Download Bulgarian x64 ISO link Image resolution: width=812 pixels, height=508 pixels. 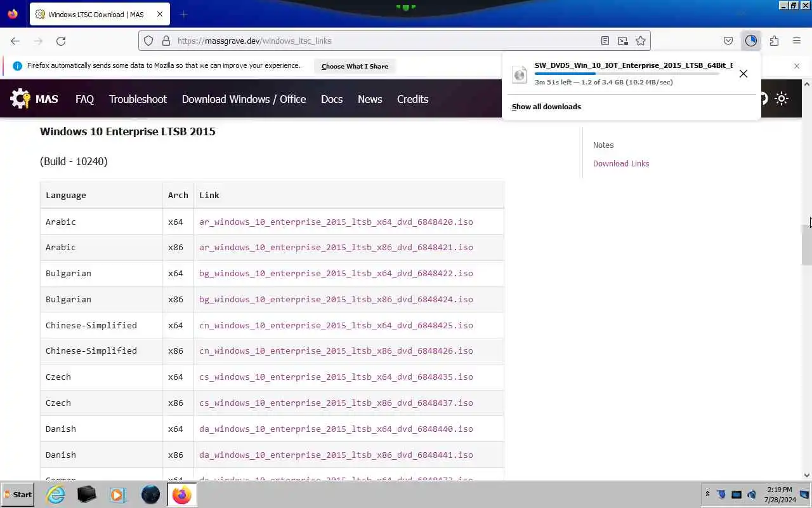(336, 273)
